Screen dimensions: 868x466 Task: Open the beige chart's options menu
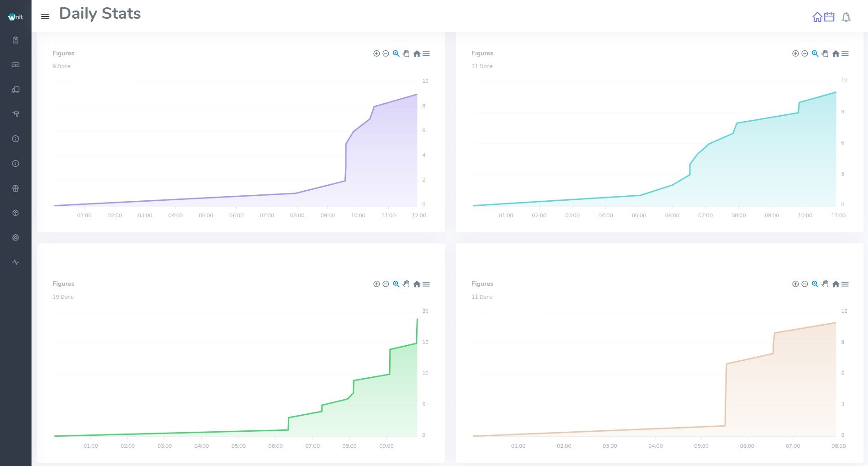point(845,284)
